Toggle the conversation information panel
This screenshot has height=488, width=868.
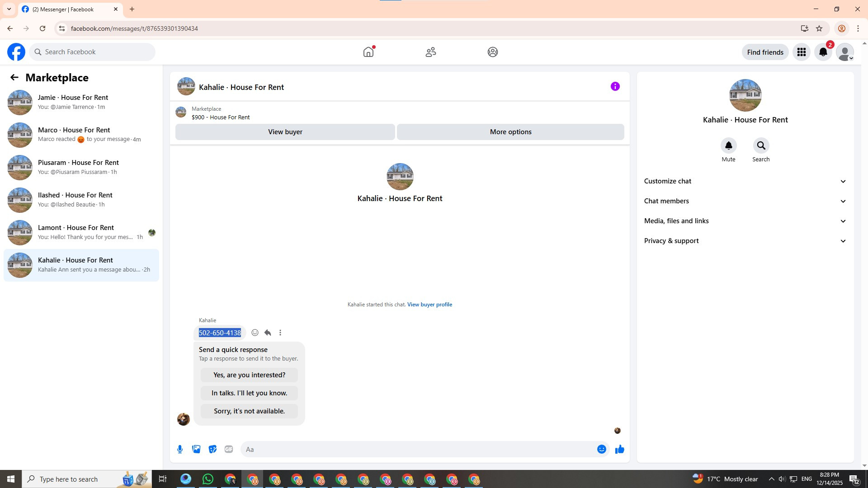615,86
